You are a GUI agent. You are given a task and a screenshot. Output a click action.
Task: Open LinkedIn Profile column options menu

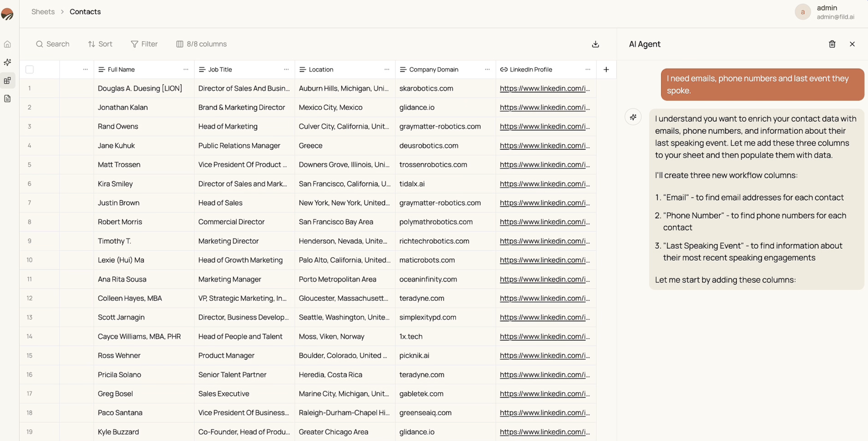point(588,69)
